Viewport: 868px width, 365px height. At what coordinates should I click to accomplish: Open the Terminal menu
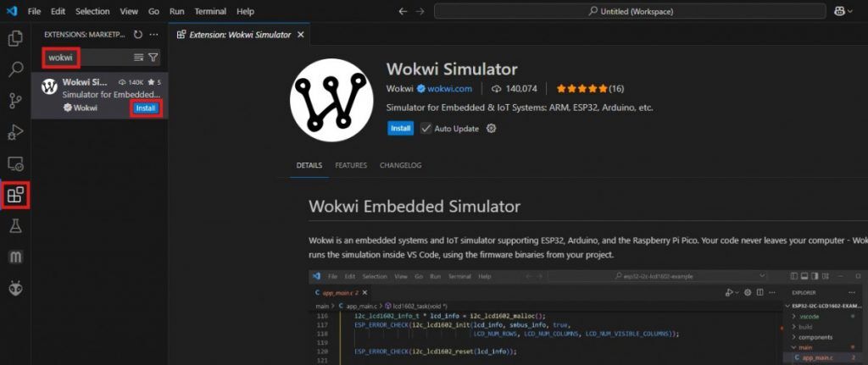pyautogui.click(x=209, y=12)
